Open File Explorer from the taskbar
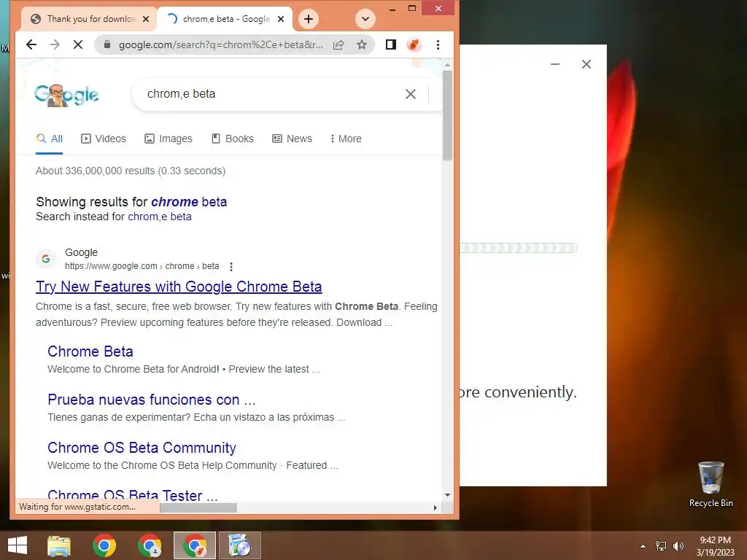Screen dimensions: 747x560 point(59,545)
